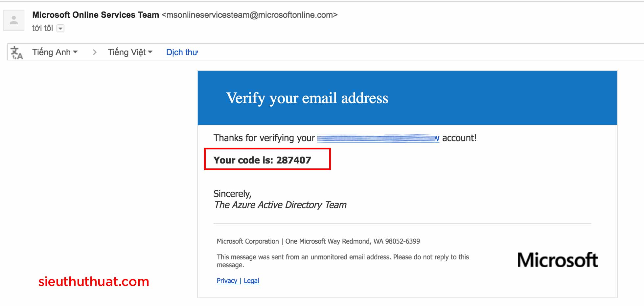This screenshot has width=644, height=306.
Task: Click the verification code text '287407'
Action: pyautogui.click(x=293, y=160)
